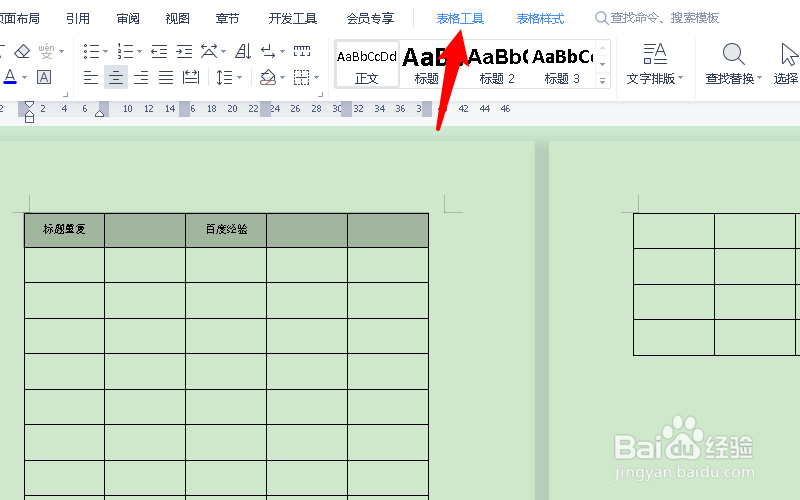Click hanging indent marker on ruler

click(29, 116)
